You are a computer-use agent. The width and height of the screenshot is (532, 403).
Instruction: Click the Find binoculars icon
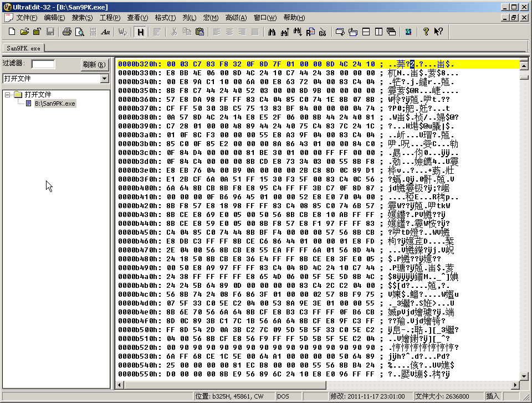pos(272,32)
